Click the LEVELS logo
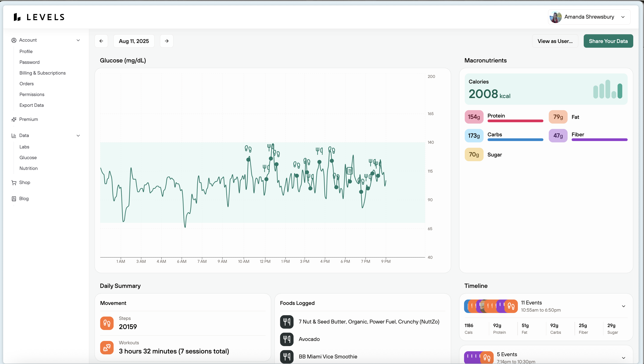This screenshot has height=364, width=644. (39, 17)
